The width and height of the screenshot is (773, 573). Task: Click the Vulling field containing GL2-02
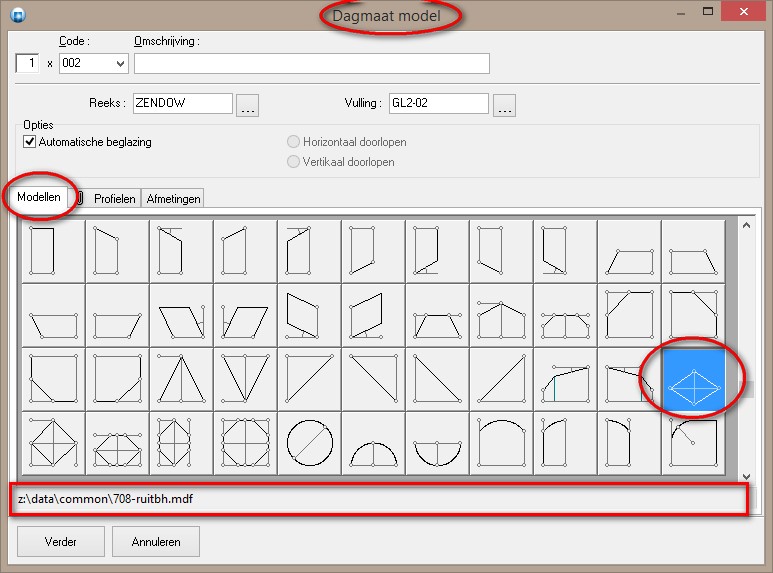tap(439, 103)
